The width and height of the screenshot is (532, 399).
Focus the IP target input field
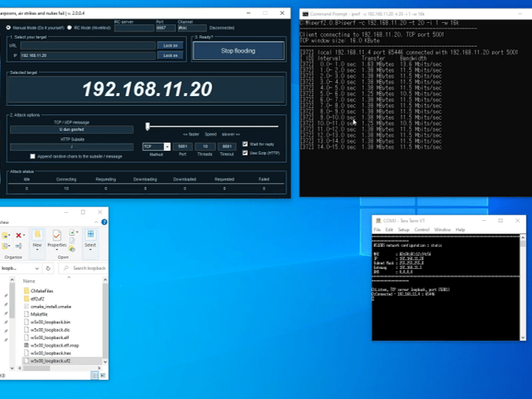click(x=88, y=55)
